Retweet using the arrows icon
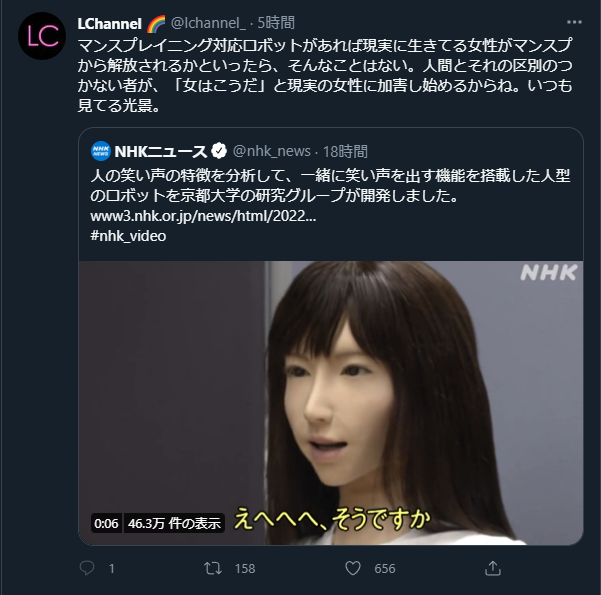This screenshot has height=595, width=601. click(x=213, y=568)
